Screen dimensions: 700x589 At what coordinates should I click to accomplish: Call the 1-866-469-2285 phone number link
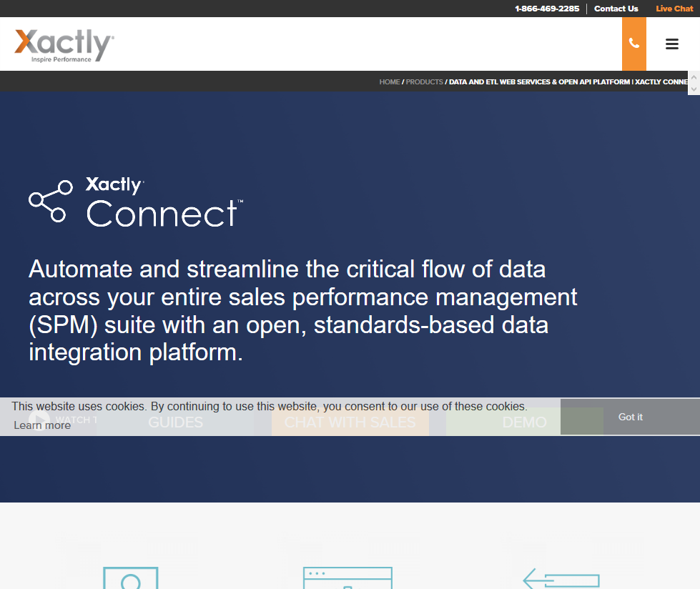click(x=547, y=9)
